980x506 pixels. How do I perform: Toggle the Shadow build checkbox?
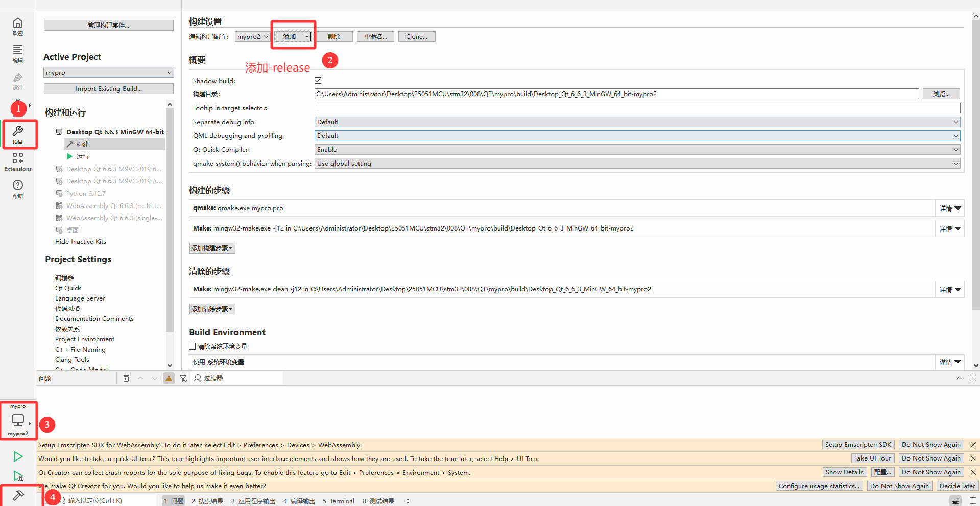[x=318, y=81]
